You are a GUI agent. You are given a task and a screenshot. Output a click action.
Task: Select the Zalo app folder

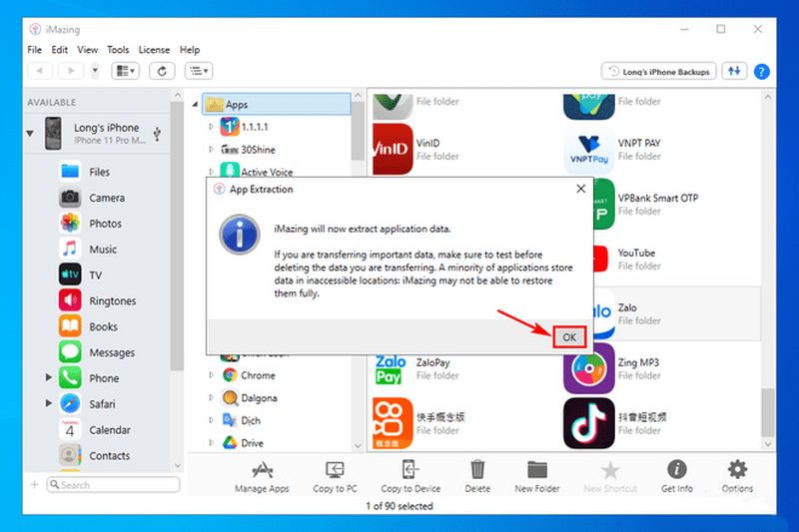click(677, 314)
